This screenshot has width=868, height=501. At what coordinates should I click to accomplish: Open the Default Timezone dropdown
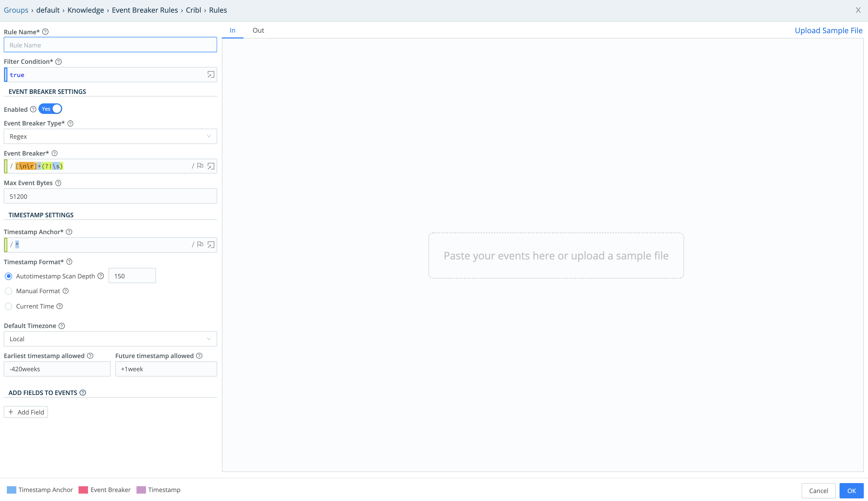point(110,339)
